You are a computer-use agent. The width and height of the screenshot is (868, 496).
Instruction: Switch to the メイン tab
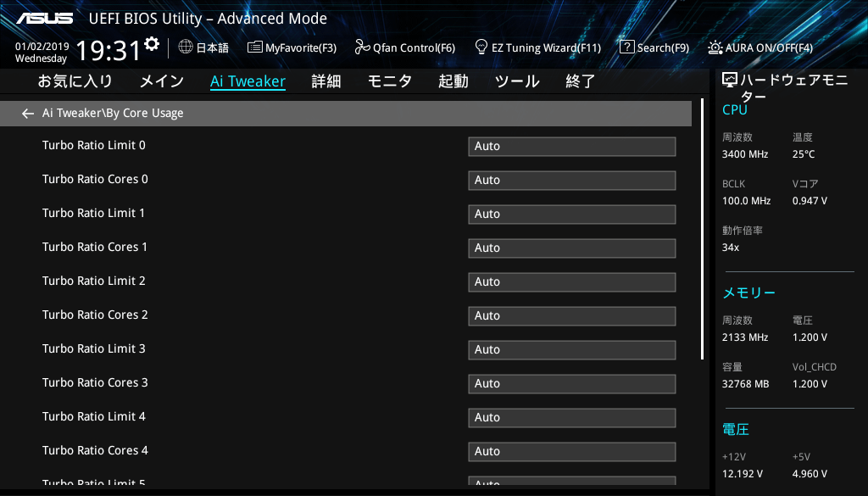click(x=162, y=81)
